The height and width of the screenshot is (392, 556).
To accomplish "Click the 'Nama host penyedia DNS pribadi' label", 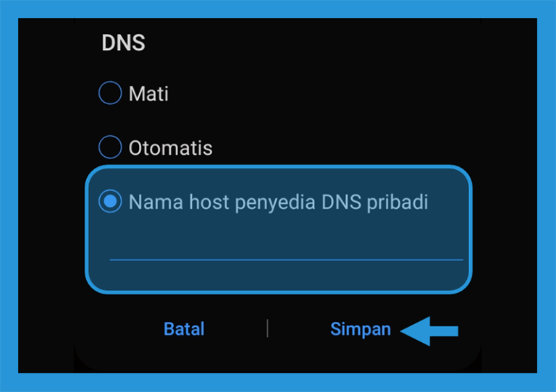I will point(278,203).
